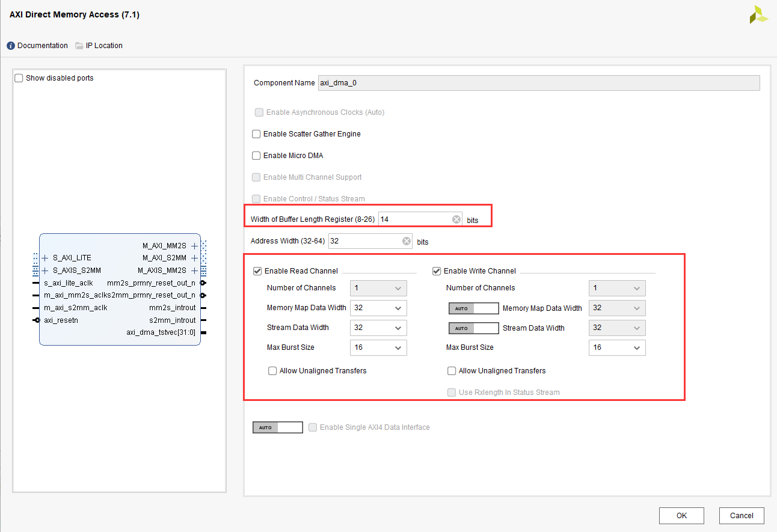The width and height of the screenshot is (777, 532).
Task: Open write channel Stream Data Width dropdown
Action: click(x=617, y=328)
